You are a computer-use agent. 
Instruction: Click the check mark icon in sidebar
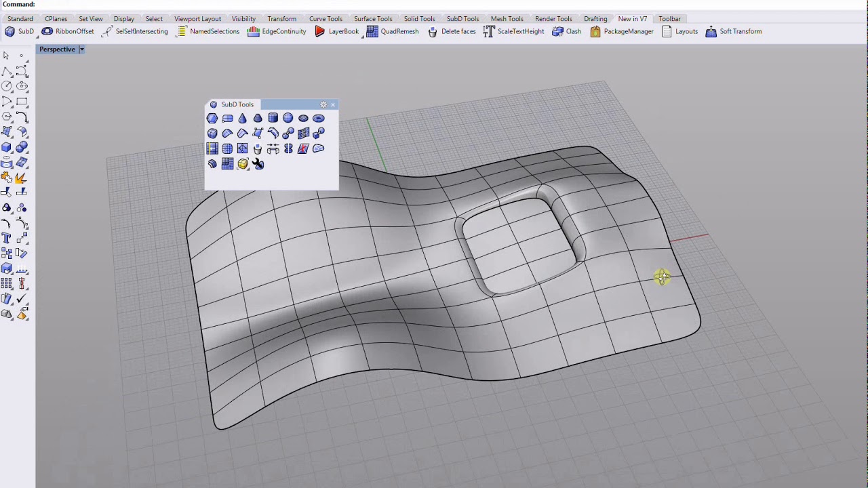(22, 298)
